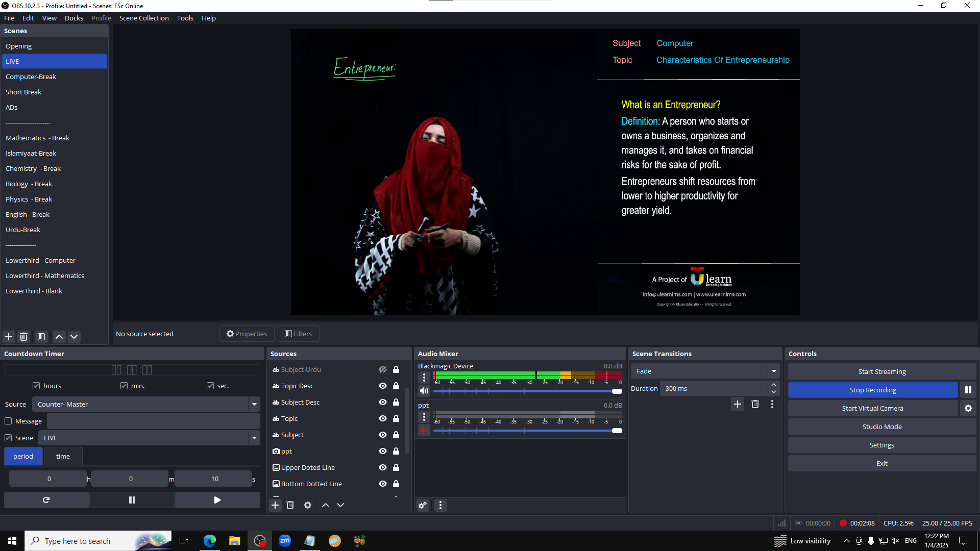The image size is (980, 551).
Task: Mute Blackmagic Device speaker icon
Action: click(x=424, y=391)
